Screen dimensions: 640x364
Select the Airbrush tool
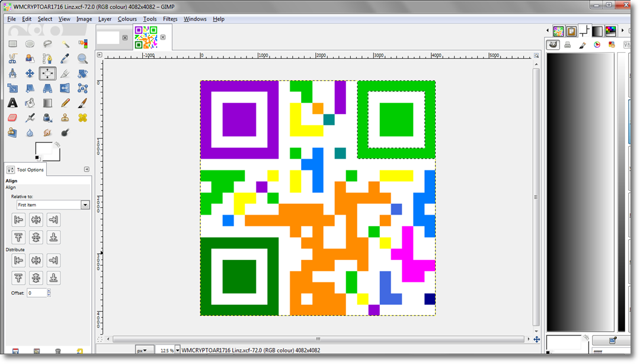click(30, 118)
